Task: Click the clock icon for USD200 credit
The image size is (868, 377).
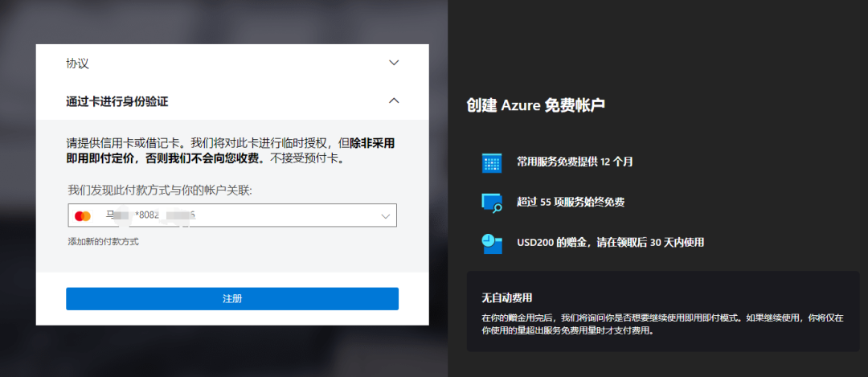Action: point(492,244)
